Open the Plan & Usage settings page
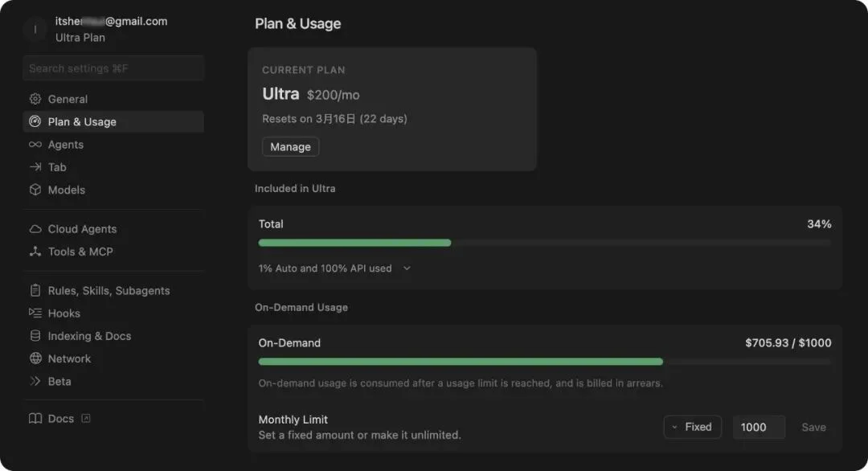This screenshot has width=868, height=471. point(82,122)
